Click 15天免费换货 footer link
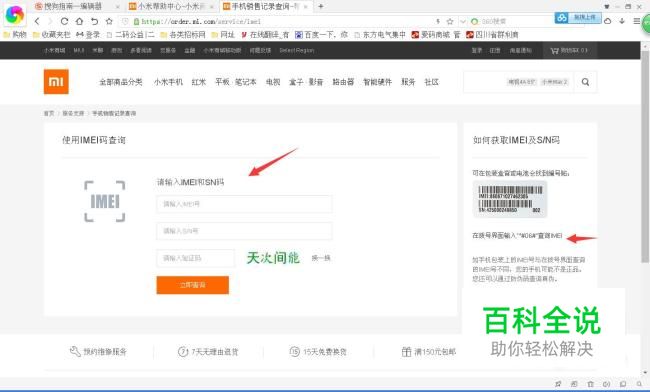 tap(318, 352)
